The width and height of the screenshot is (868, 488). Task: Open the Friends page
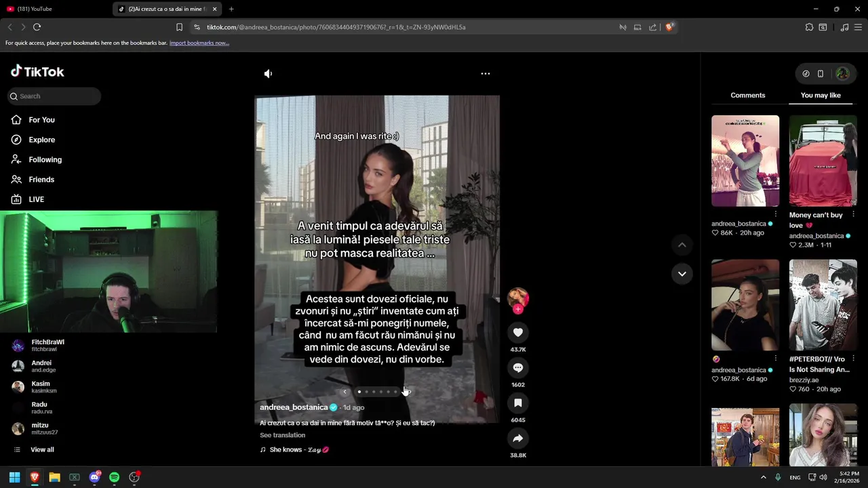[x=33, y=180]
